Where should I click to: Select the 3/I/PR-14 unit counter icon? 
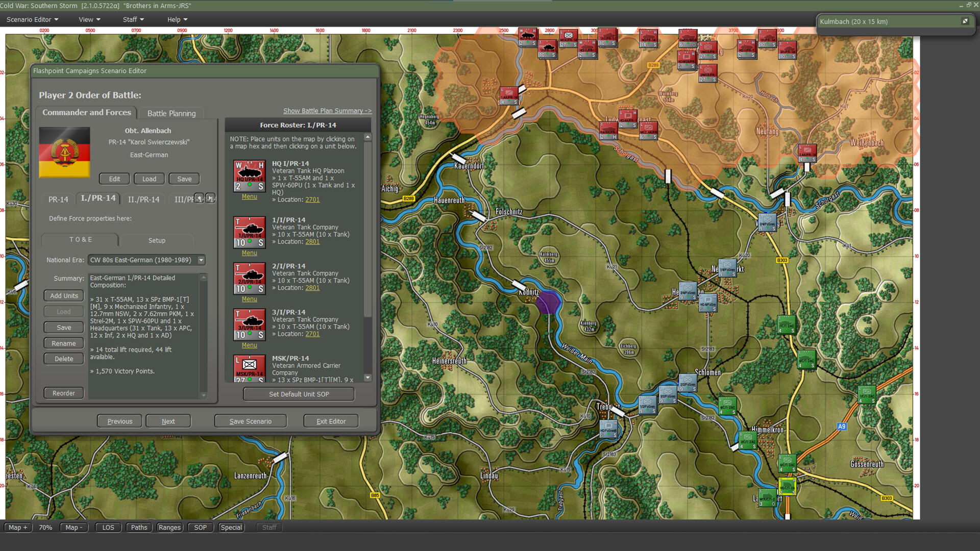click(x=250, y=324)
